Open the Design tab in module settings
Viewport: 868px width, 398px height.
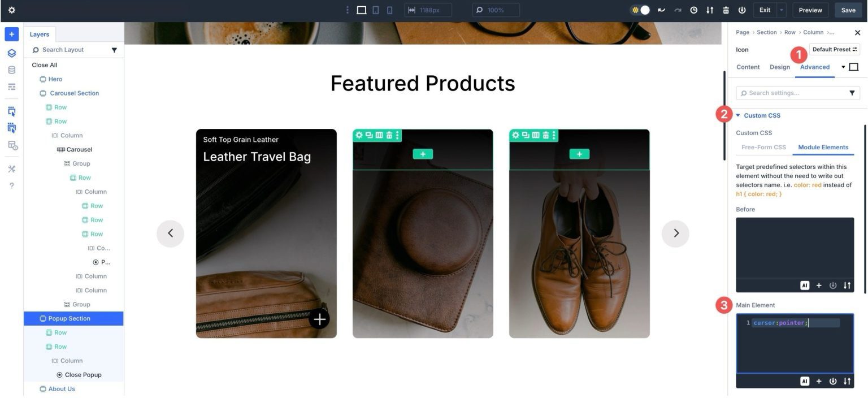(x=780, y=67)
